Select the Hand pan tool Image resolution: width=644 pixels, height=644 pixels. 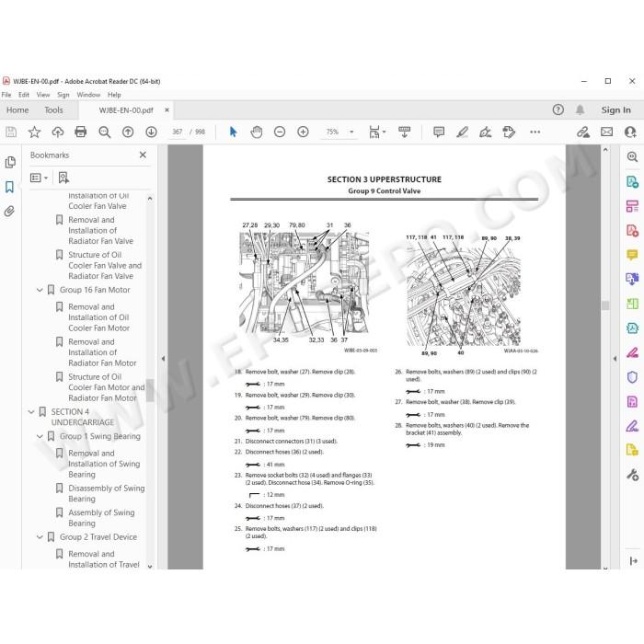click(x=257, y=132)
